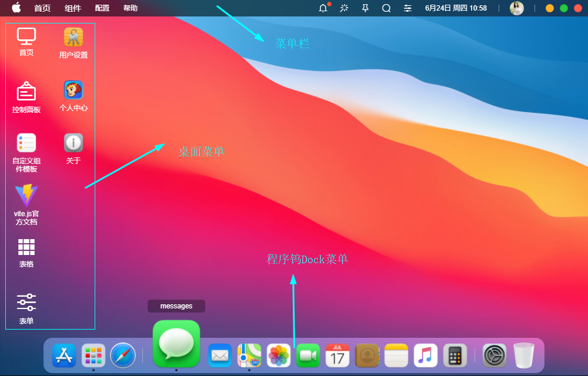Open Music app in the Dock
The width and height of the screenshot is (588, 376).
coord(426,355)
